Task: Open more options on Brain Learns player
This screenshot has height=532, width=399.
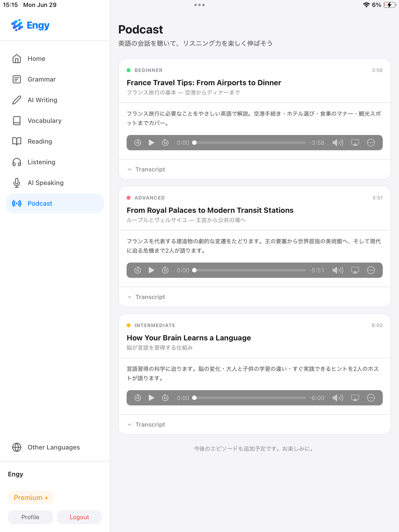Action: coord(371,398)
